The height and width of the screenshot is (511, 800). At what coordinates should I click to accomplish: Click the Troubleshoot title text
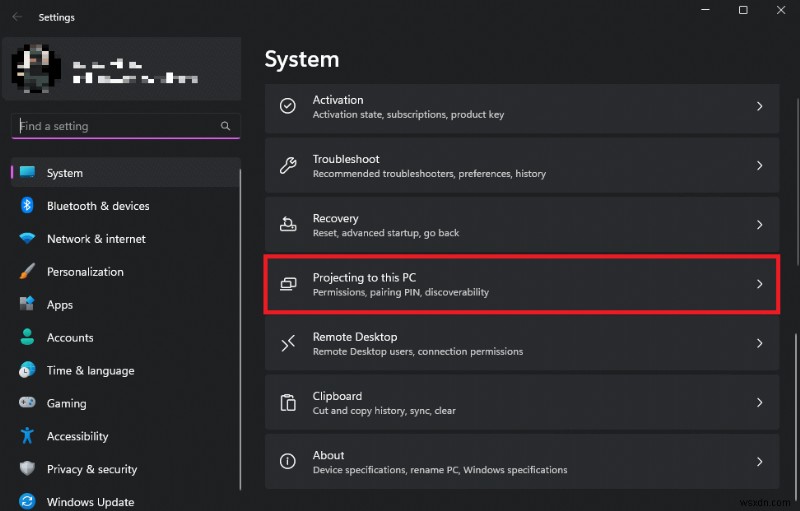coord(346,159)
